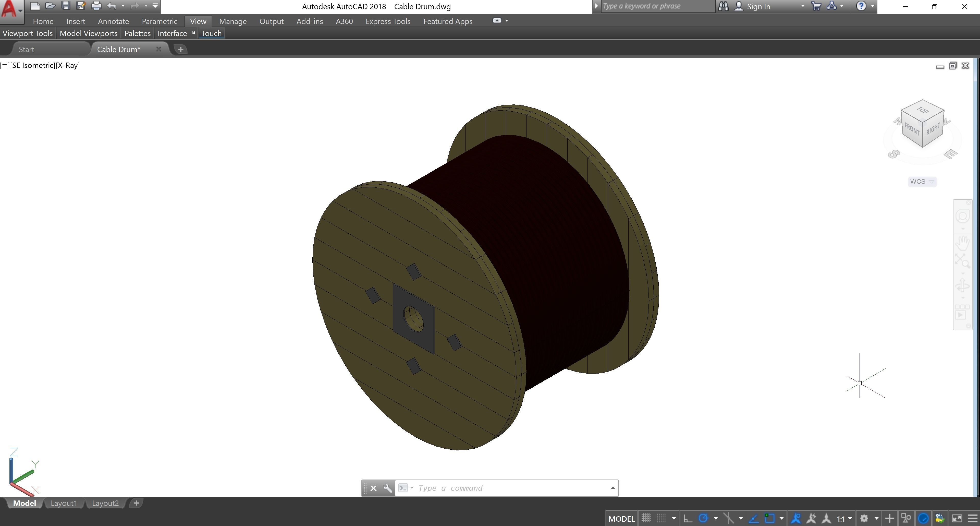
Task: Expand the annotation scale 1:1 dropdown
Action: 850,518
